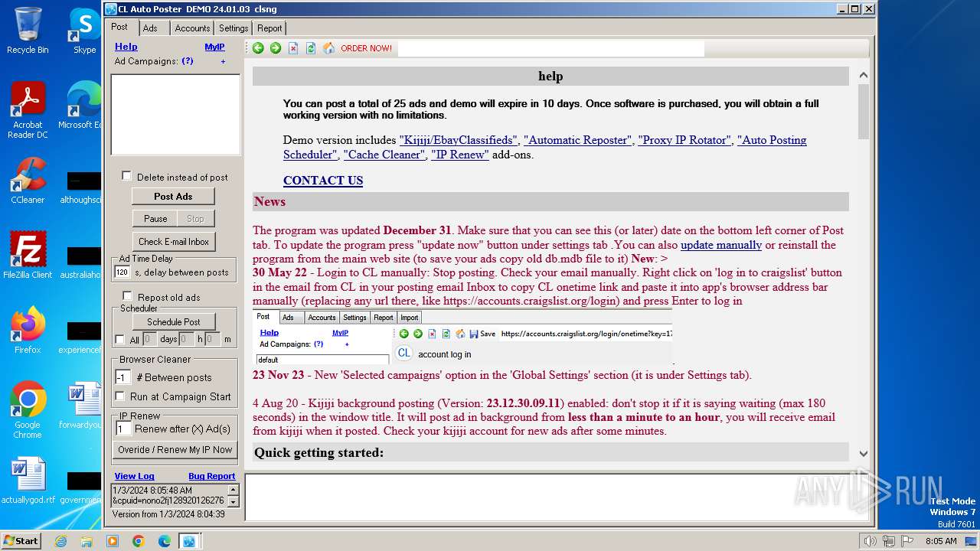
Task: Click help page scrollbar up arrow
Action: pos(864,75)
